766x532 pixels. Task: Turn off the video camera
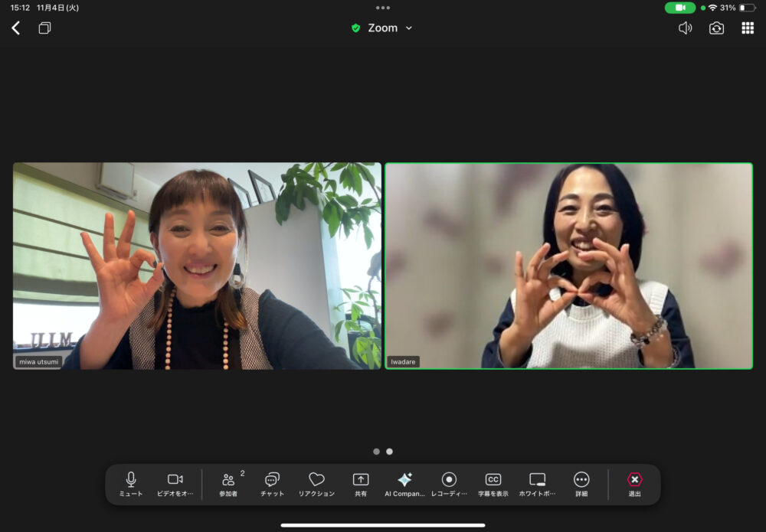tap(175, 484)
